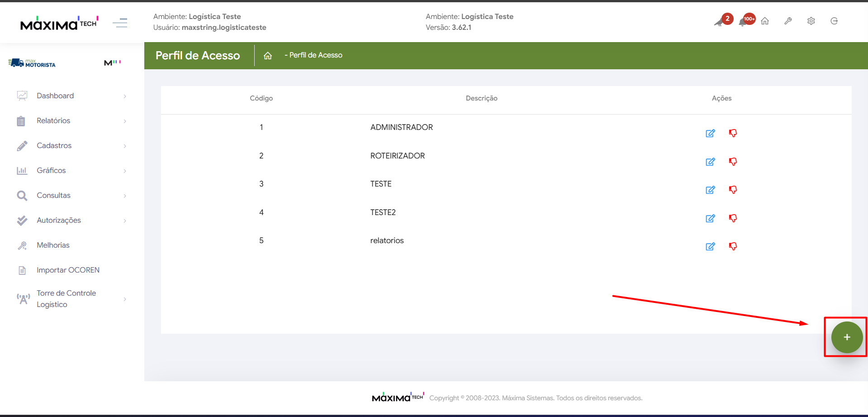Open the Autorizações sidebar menu

click(x=72, y=220)
